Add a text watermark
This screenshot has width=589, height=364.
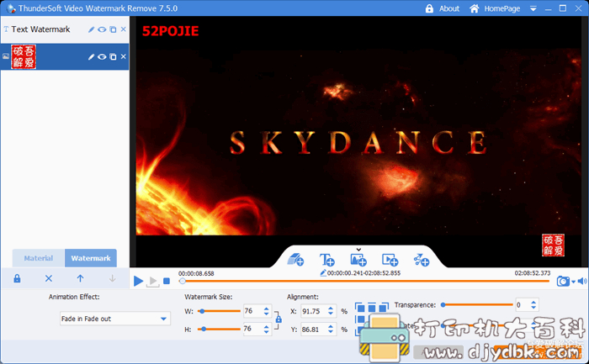pyautogui.click(x=327, y=260)
